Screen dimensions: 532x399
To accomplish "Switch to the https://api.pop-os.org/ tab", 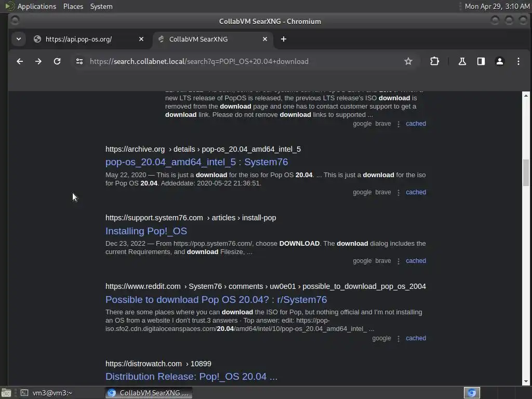I will (88, 39).
